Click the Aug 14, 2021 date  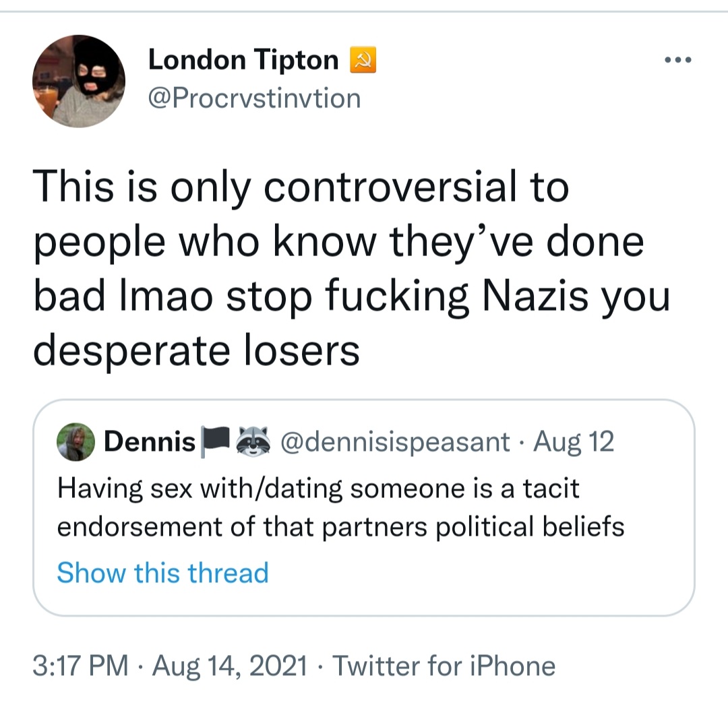[230, 666]
